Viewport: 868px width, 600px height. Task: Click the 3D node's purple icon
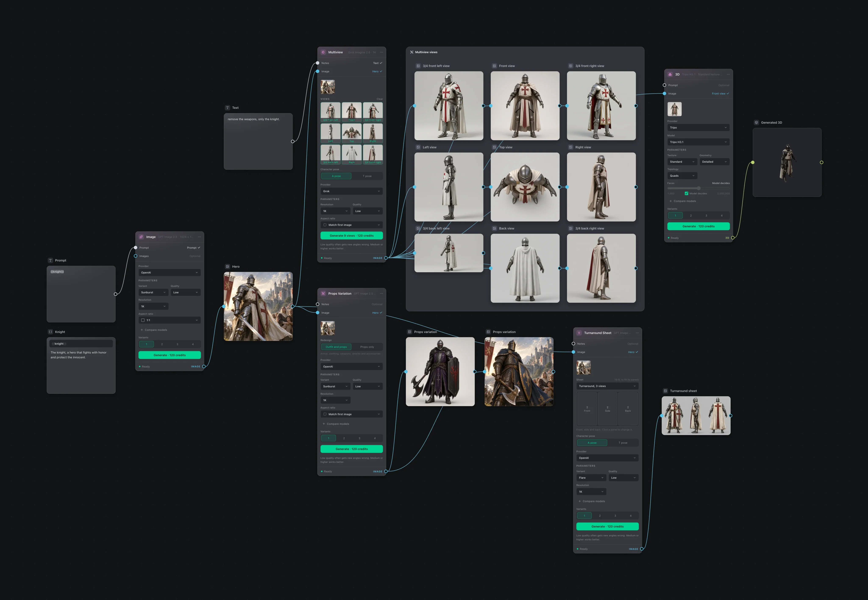(670, 74)
